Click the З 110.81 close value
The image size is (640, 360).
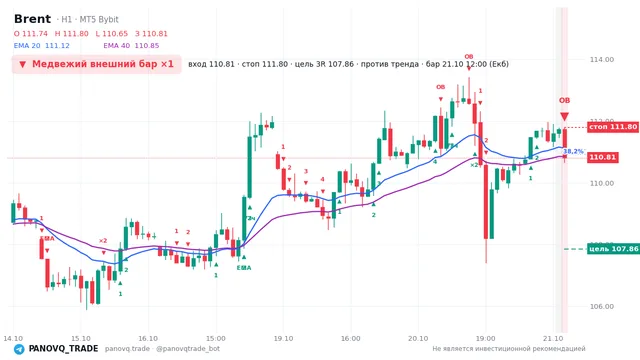click(151, 34)
